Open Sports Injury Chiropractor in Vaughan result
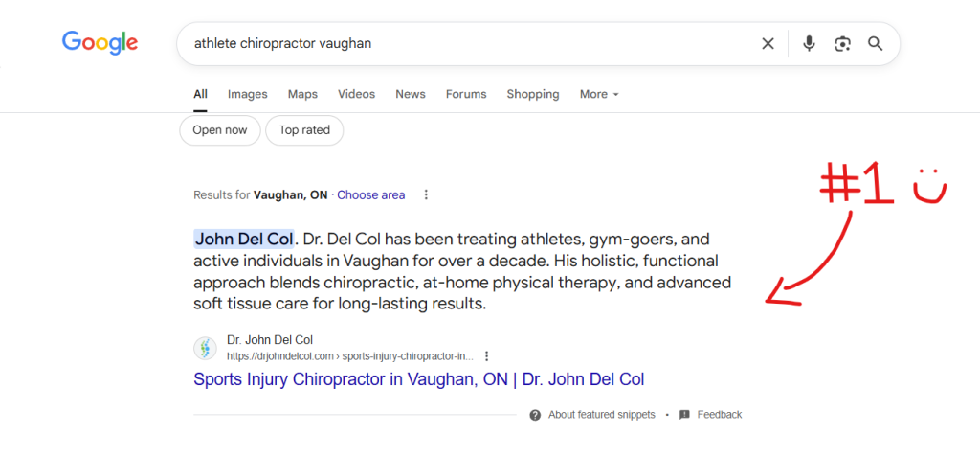 point(418,379)
